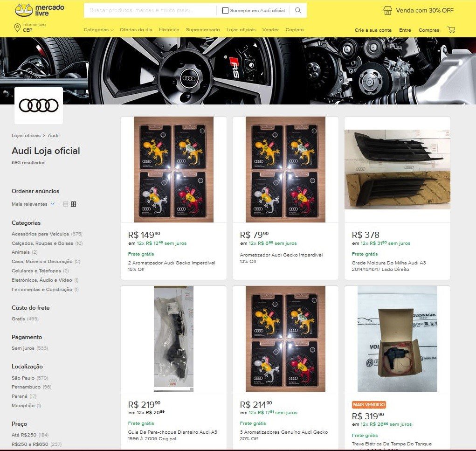The height and width of the screenshot is (451, 476).
Task: Go to Supermercado in navigation menu
Action: click(x=202, y=30)
